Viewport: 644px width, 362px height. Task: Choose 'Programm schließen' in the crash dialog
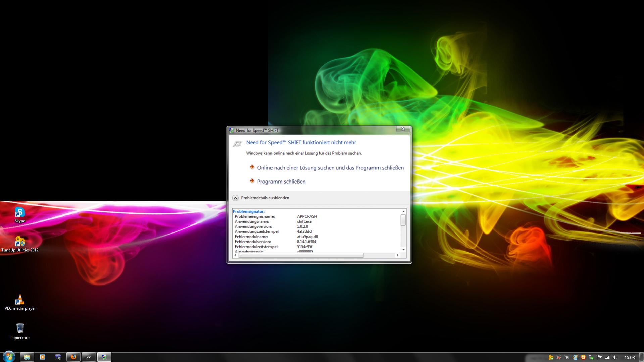coord(278,182)
